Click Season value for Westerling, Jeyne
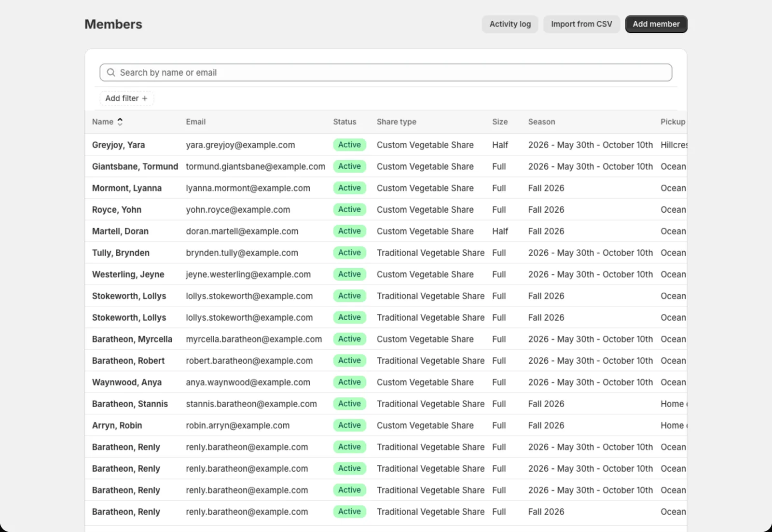 coord(591,274)
